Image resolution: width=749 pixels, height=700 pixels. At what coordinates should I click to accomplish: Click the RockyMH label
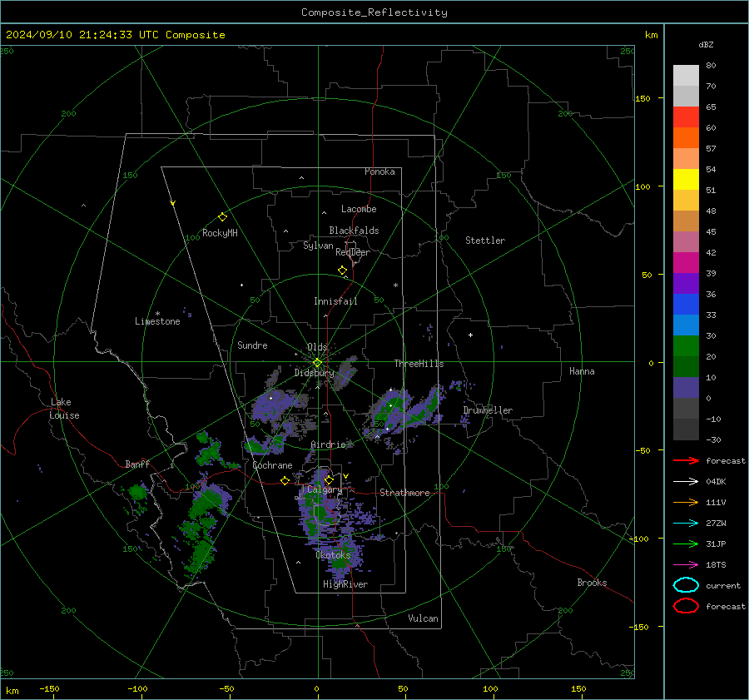pos(220,233)
